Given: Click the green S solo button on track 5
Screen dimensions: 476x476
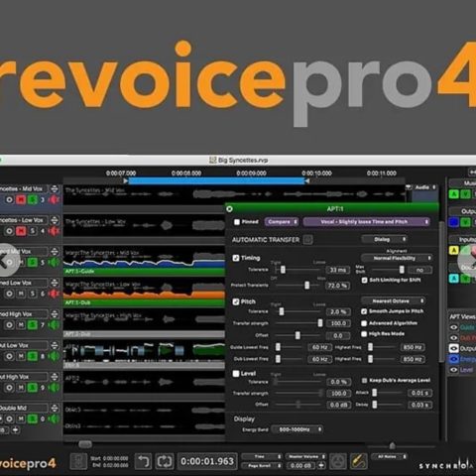Looking at the screenshot, I should pos(33,262).
